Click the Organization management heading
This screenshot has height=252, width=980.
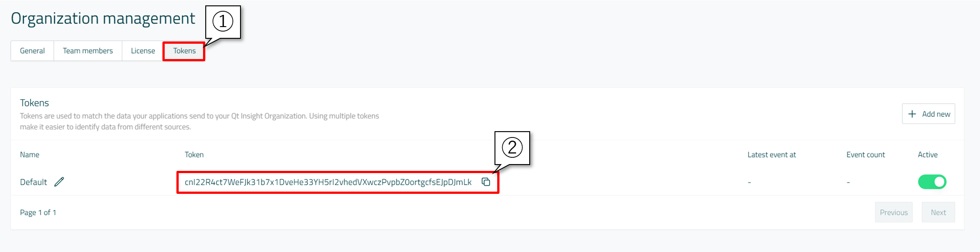103,18
